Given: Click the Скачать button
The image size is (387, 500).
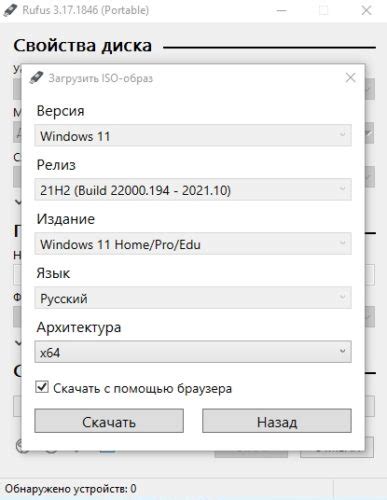Looking at the screenshot, I should 109,421.
